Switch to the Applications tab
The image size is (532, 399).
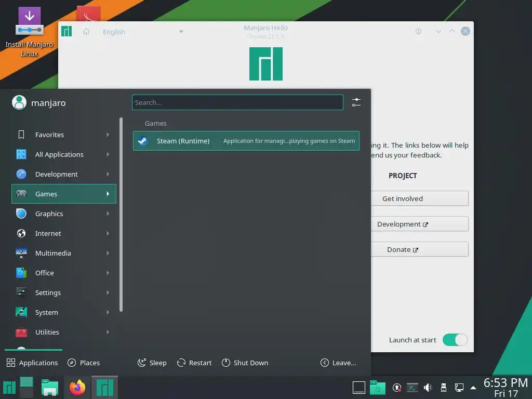[32, 363]
